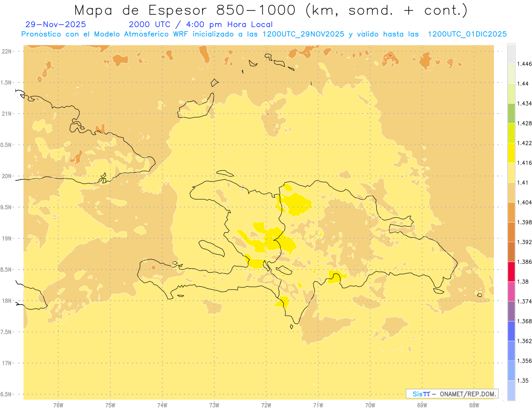Image resolution: width=532 pixels, height=411 pixels.
Task: Select the 1.35 colorbar value
Action: coord(523,381)
